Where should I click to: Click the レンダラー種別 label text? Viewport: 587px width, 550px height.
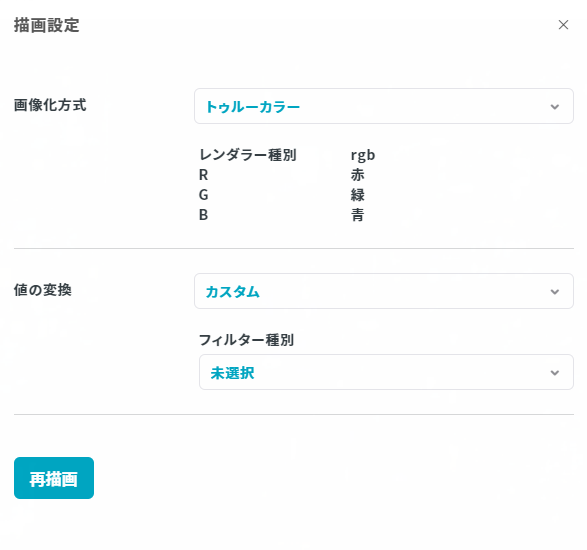[247, 155]
